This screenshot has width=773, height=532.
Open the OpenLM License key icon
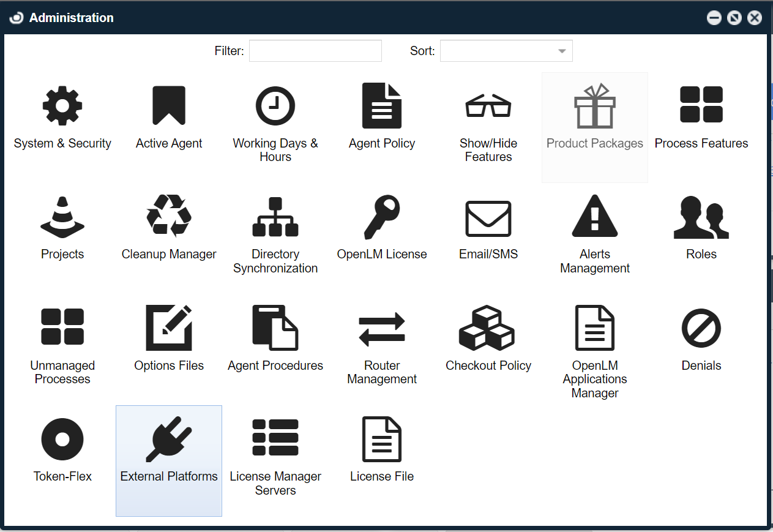pyautogui.click(x=382, y=217)
